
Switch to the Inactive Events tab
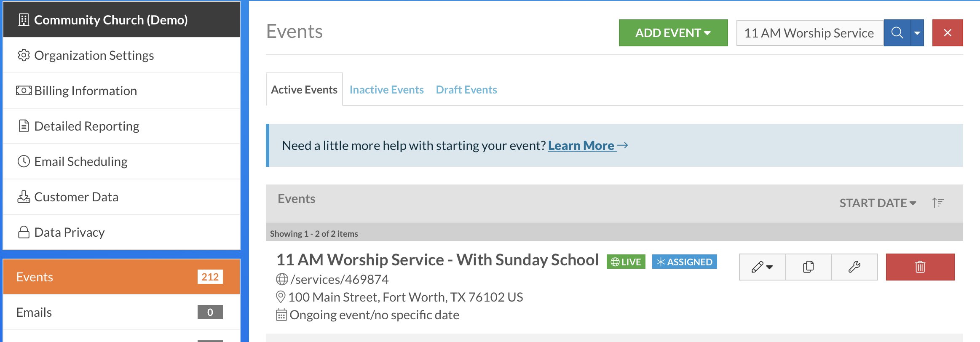386,90
